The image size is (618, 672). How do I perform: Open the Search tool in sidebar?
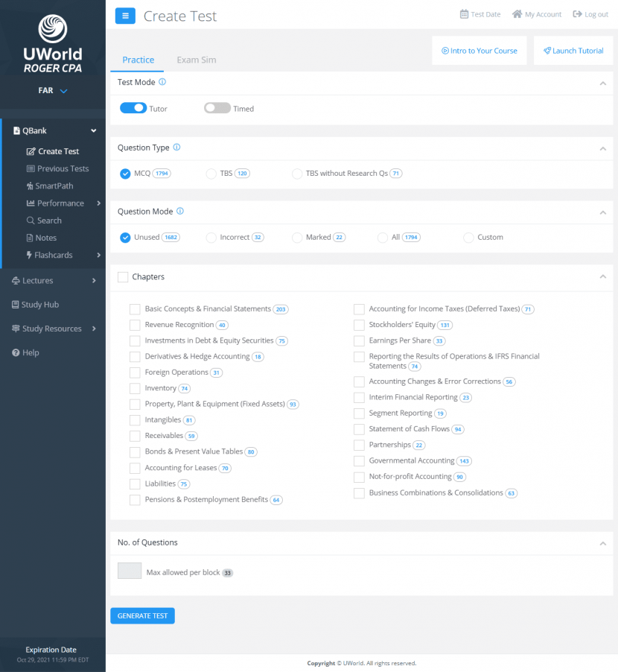point(50,220)
